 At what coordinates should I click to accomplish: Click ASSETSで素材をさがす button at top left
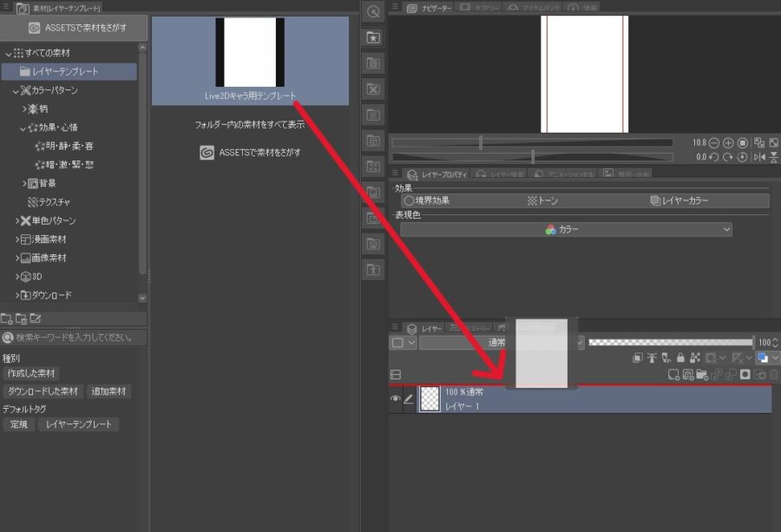[74, 28]
